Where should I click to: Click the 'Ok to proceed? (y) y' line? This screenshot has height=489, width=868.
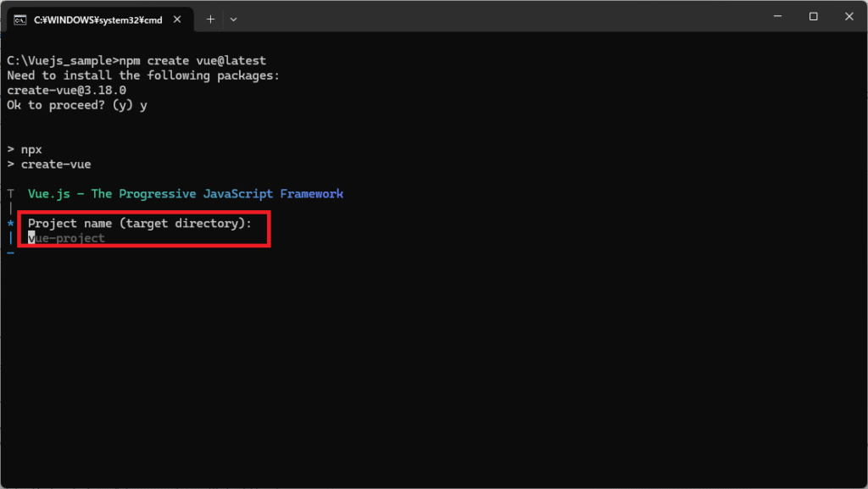[x=77, y=105]
